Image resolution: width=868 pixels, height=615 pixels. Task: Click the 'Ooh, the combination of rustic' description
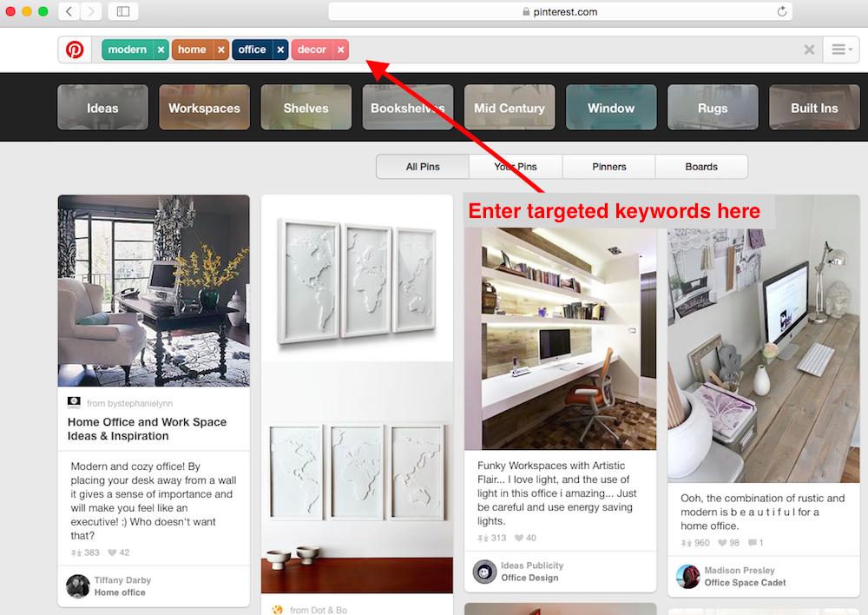point(763,512)
